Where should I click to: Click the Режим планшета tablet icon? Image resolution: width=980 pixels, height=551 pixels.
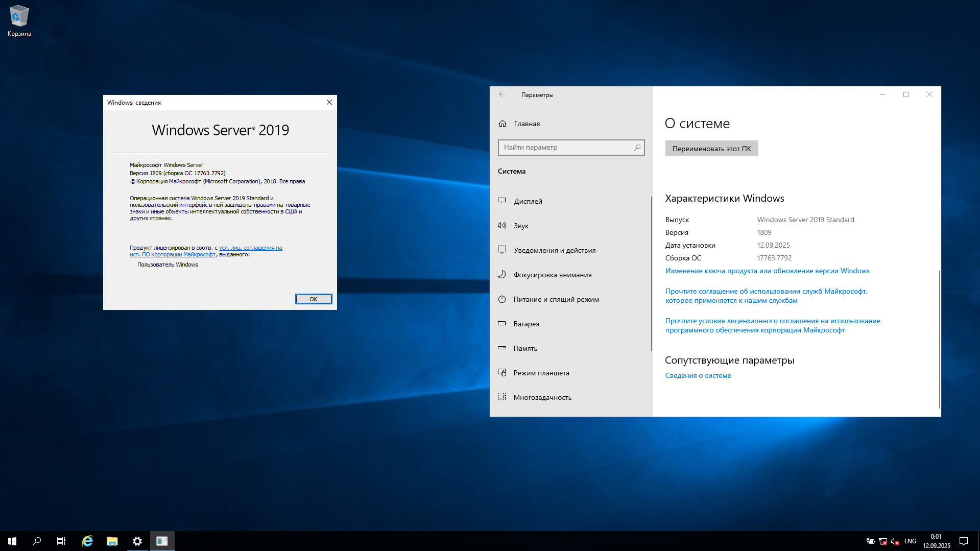(x=502, y=372)
